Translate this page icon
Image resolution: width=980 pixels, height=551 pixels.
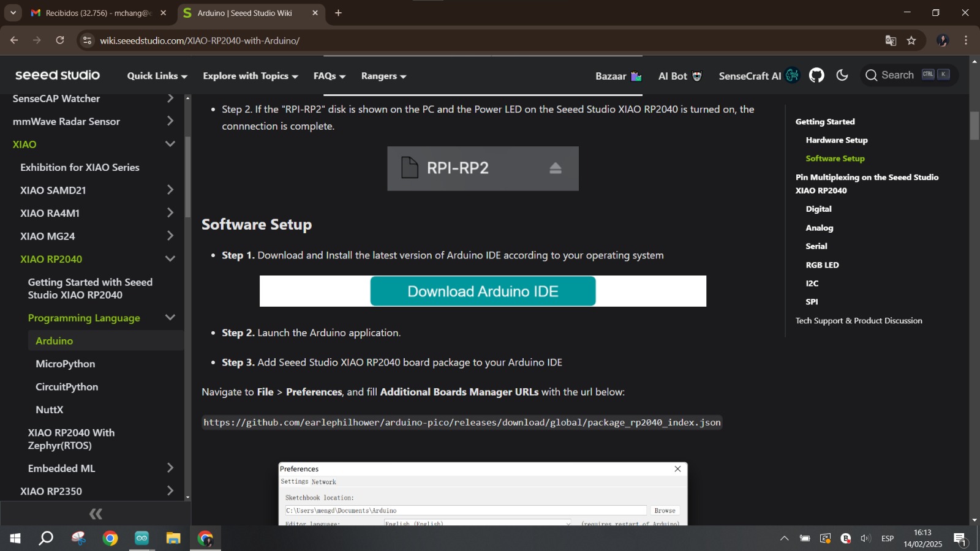[x=891, y=40]
